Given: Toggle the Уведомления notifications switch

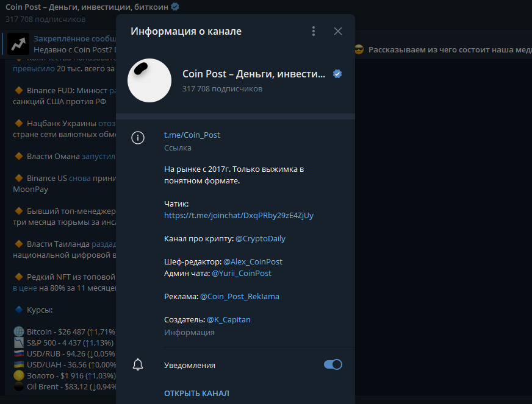Looking at the screenshot, I should (332, 364).
